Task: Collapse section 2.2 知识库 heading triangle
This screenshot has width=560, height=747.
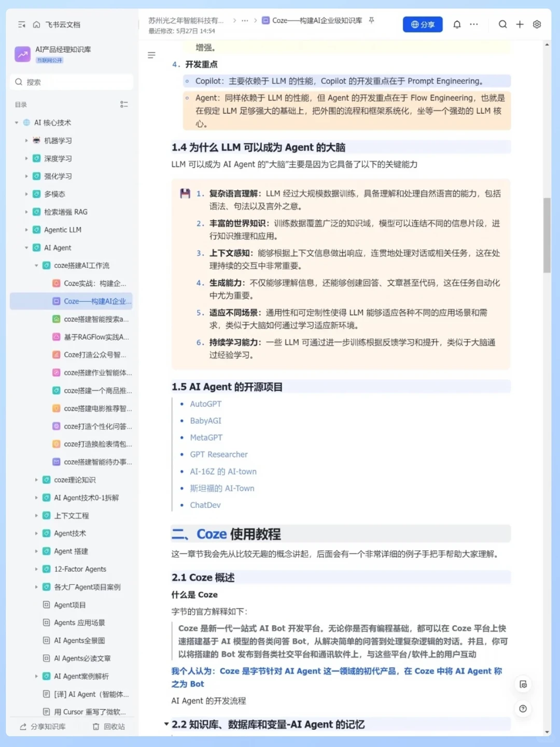Action: (166, 724)
